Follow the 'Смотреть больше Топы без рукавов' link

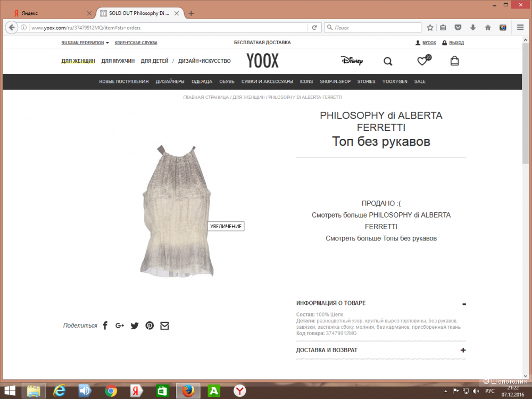tap(381, 238)
